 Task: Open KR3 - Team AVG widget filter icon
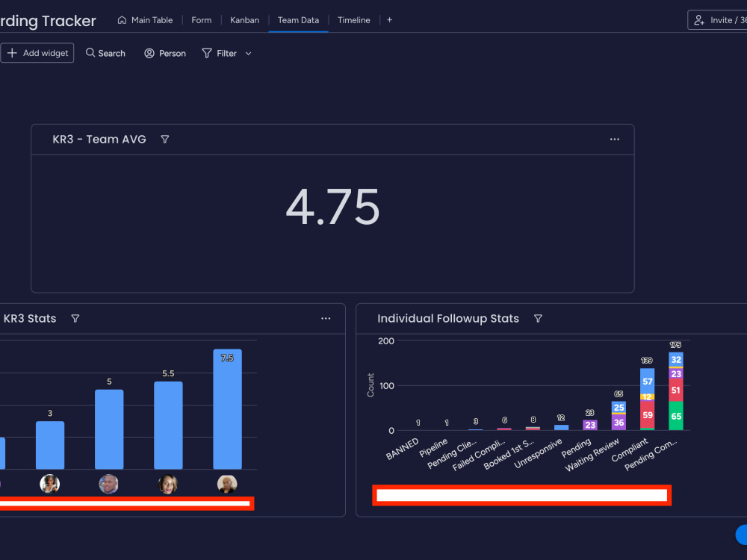tap(165, 139)
